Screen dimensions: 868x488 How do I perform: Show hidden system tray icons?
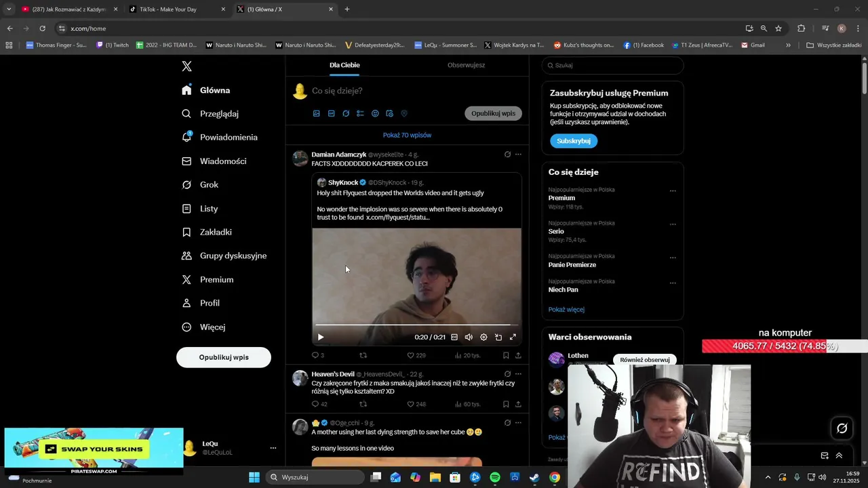point(768,477)
